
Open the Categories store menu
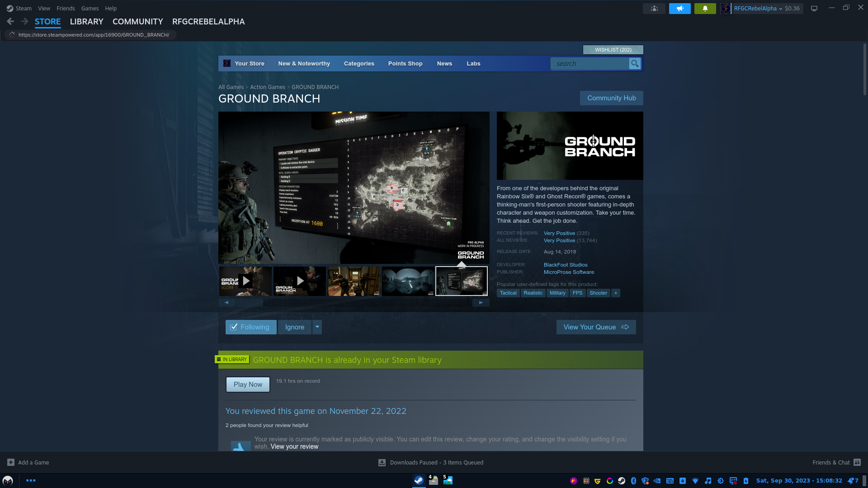coord(359,64)
